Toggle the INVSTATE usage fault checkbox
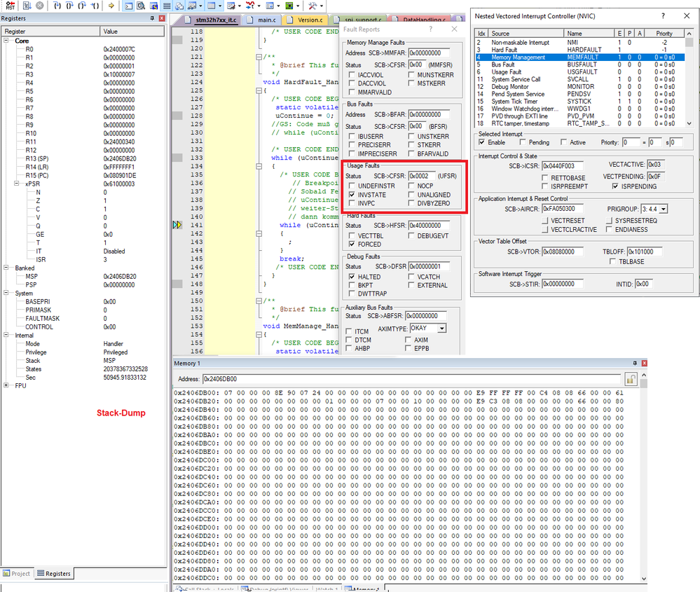This screenshot has width=700, height=592. [x=352, y=195]
